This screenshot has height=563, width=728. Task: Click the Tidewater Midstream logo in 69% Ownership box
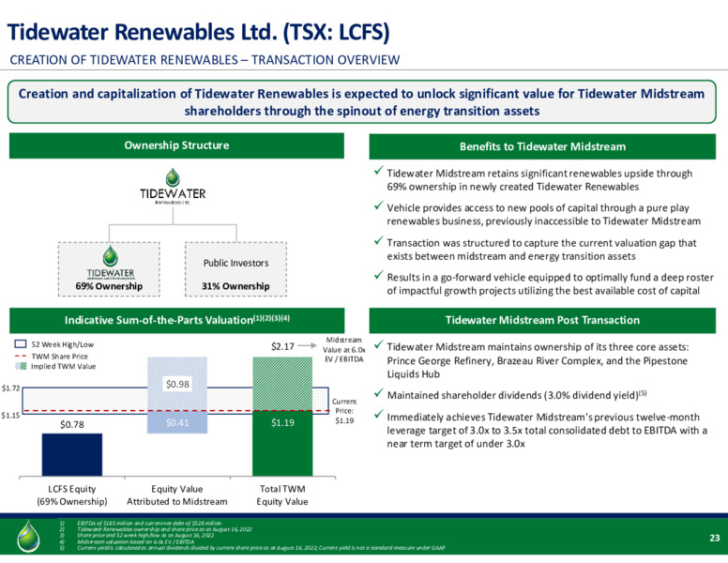point(111,262)
